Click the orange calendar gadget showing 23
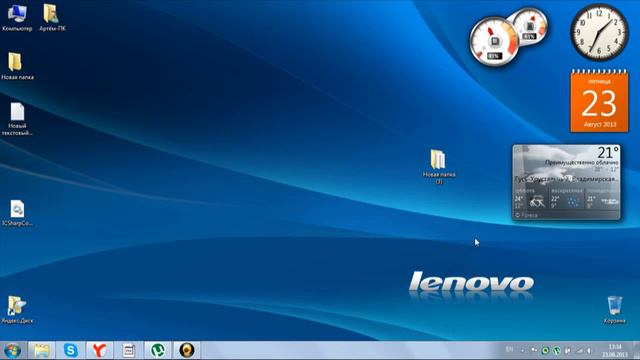This screenshot has width=640, height=360. coord(599,101)
